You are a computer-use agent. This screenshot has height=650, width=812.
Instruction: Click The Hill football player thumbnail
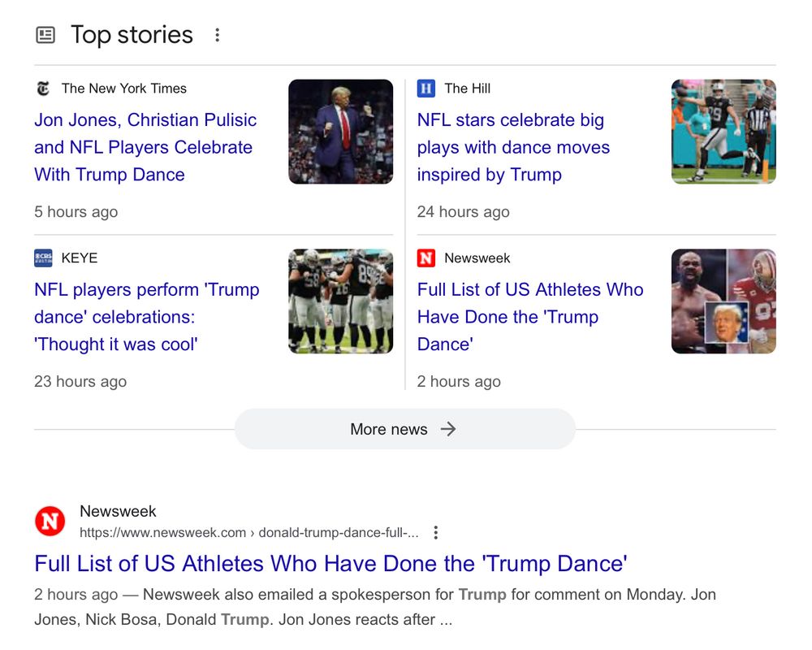723,132
